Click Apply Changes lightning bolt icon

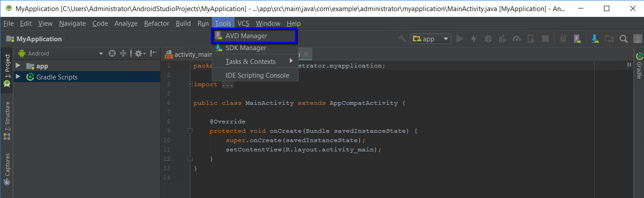pos(474,39)
